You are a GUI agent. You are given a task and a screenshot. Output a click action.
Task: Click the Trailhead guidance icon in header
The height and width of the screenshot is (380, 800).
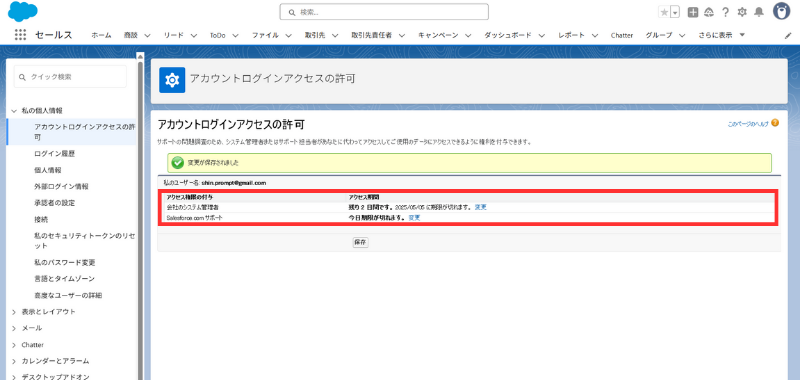pos(709,12)
